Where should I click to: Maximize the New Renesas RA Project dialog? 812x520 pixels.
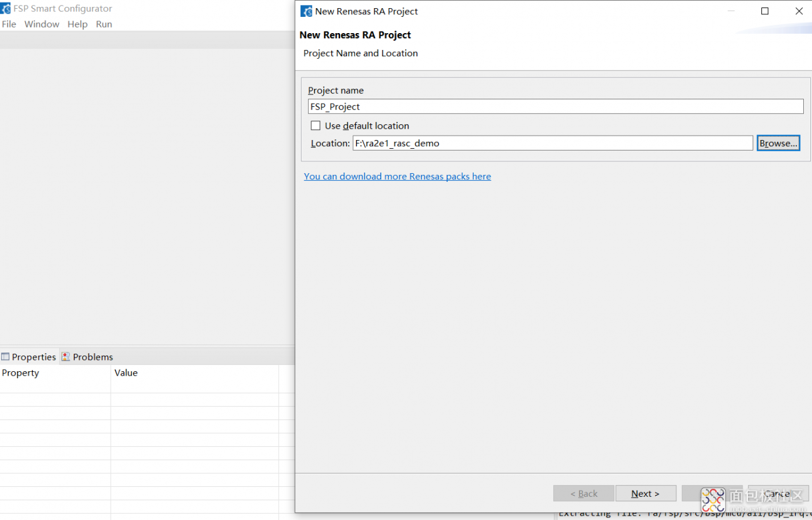[764, 11]
